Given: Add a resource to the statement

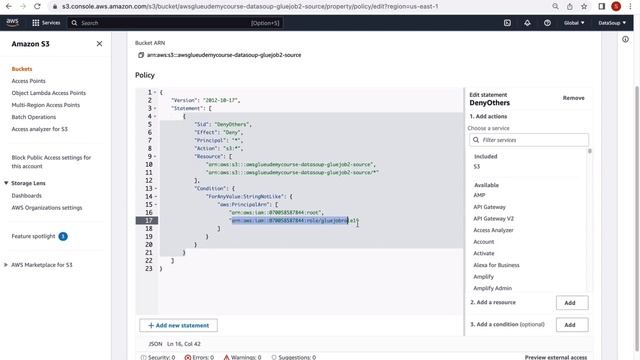Looking at the screenshot, I should [572, 303].
